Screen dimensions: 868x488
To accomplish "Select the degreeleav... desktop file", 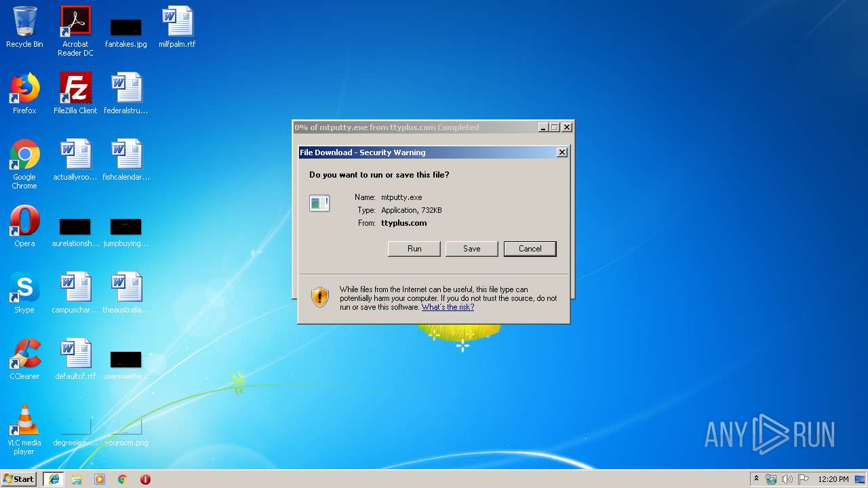I will point(75,432).
